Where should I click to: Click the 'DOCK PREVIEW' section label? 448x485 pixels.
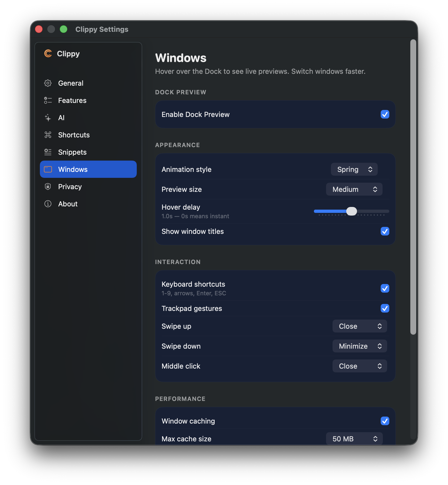(x=181, y=92)
